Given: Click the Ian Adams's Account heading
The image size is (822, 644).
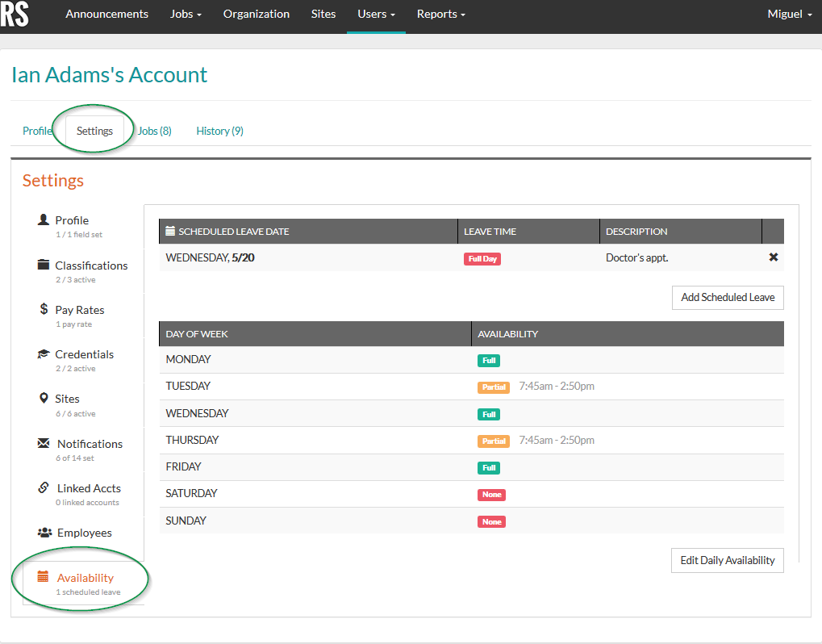Looking at the screenshot, I should (110, 75).
